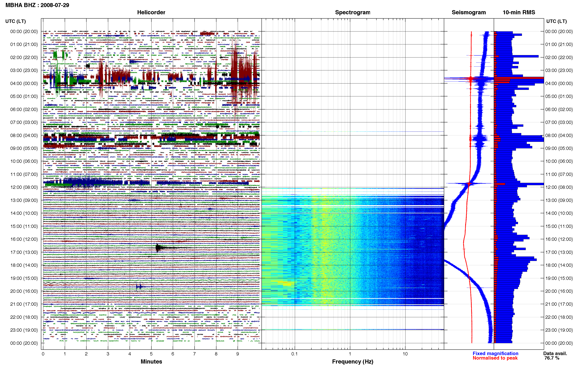The image size is (588, 368).
Task: Click the white data gap line in spectrogram near 20:35
Action: click(x=353, y=298)
